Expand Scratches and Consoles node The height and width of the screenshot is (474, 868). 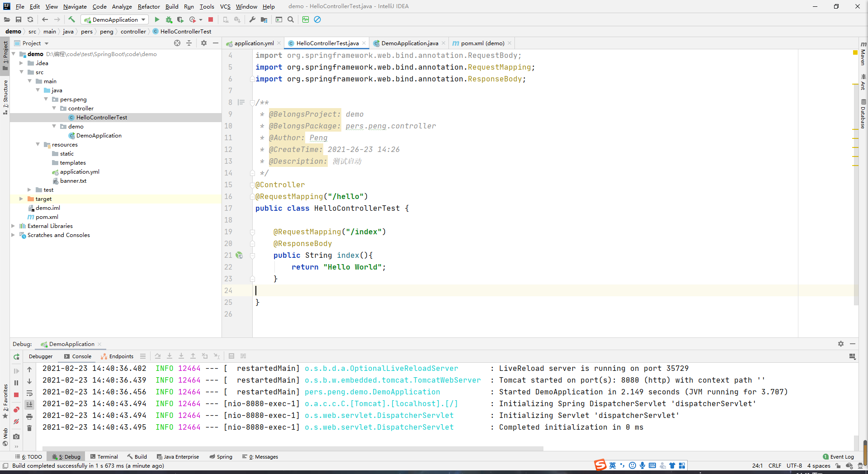click(13, 235)
